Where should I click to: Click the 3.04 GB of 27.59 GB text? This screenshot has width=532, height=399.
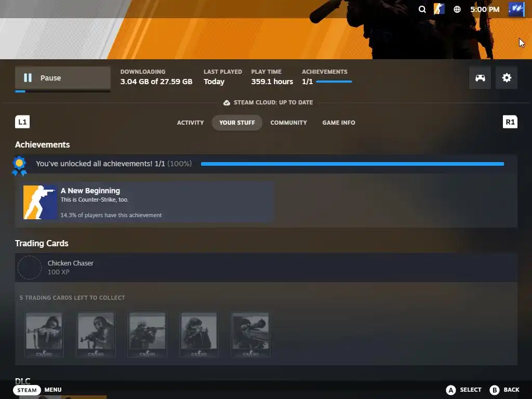pos(156,82)
